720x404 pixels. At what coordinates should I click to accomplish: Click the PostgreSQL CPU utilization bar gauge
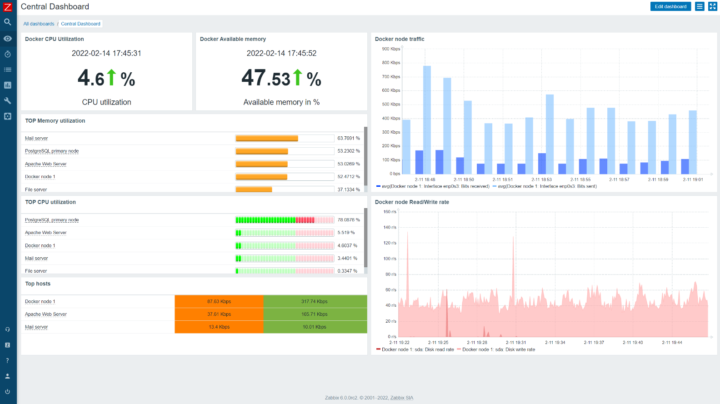point(285,220)
